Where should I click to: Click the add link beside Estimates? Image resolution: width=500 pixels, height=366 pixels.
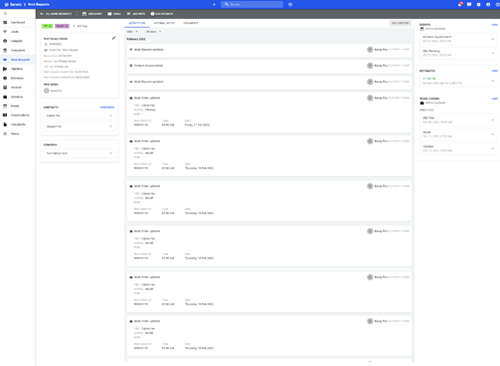[x=494, y=71]
